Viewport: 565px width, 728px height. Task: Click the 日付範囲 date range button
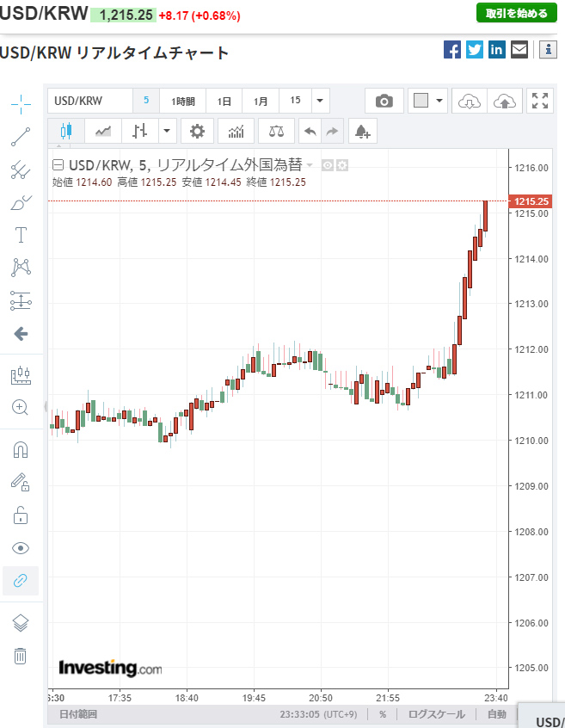point(77,714)
